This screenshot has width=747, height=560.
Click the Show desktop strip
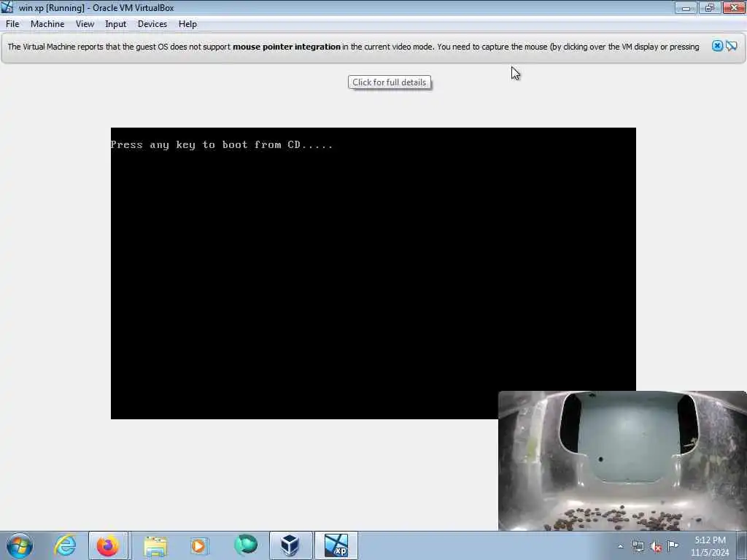(742, 545)
